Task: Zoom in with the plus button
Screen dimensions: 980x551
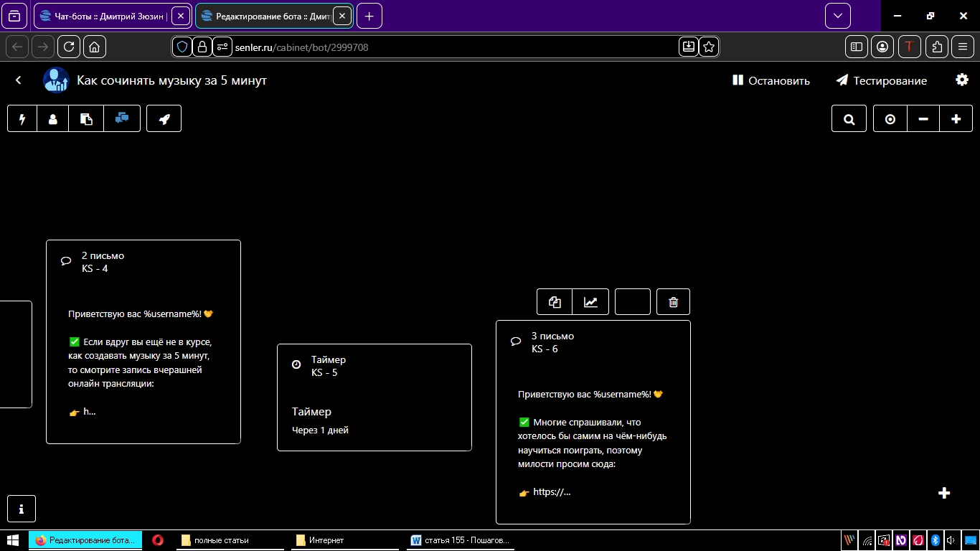Action: pyautogui.click(x=956, y=120)
